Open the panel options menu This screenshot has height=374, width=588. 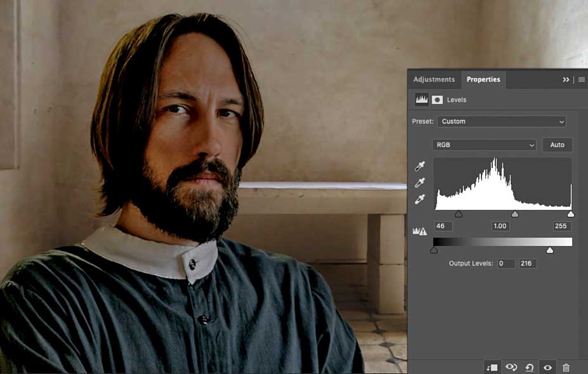pos(581,79)
